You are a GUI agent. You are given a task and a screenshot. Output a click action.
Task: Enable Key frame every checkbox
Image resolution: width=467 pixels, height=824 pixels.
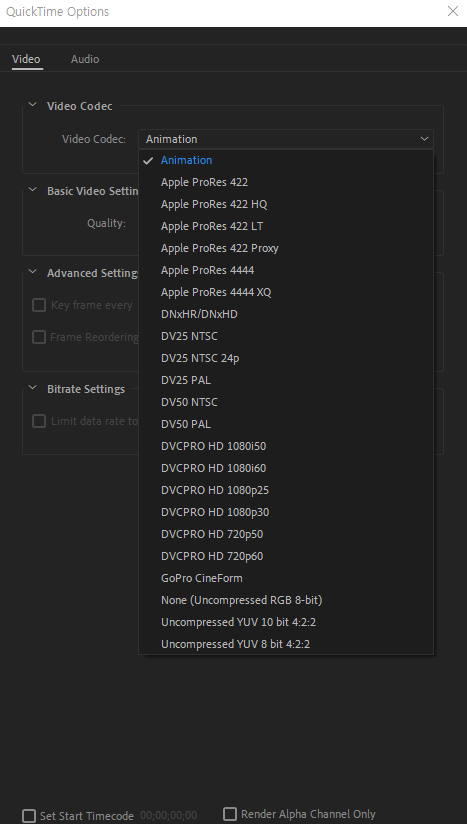tap(39, 305)
